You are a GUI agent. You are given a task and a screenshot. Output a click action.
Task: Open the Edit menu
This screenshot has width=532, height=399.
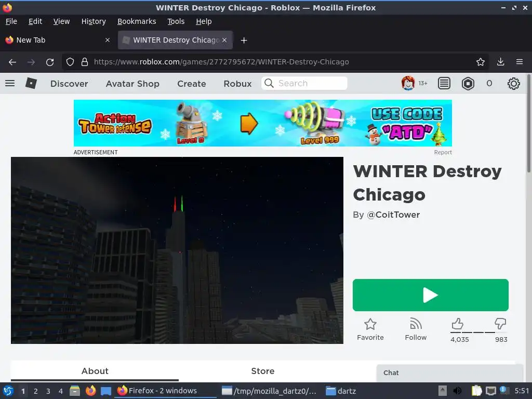pos(35,21)
